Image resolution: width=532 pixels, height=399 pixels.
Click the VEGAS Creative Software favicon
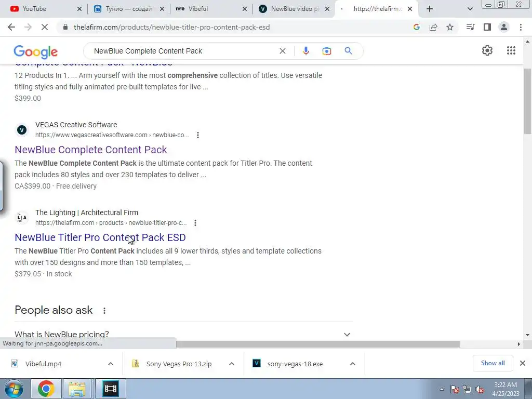coord(22,130)
